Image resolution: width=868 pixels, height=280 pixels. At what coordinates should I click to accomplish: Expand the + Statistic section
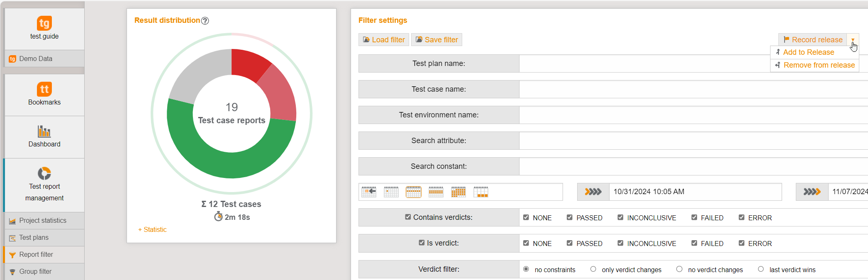click(x=152, y=230)
